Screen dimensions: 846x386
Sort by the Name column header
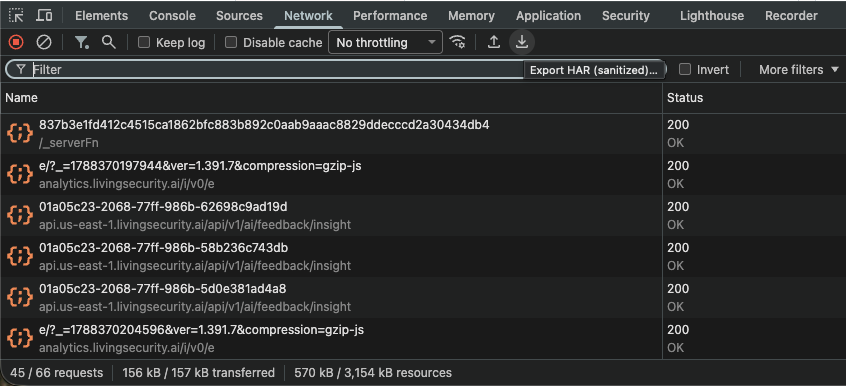[331, 98]
